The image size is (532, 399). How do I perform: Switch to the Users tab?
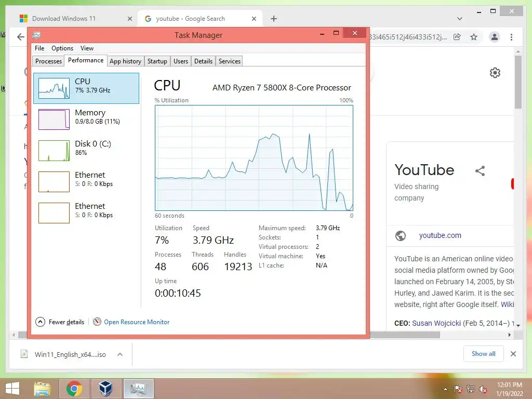click(180, 61)
